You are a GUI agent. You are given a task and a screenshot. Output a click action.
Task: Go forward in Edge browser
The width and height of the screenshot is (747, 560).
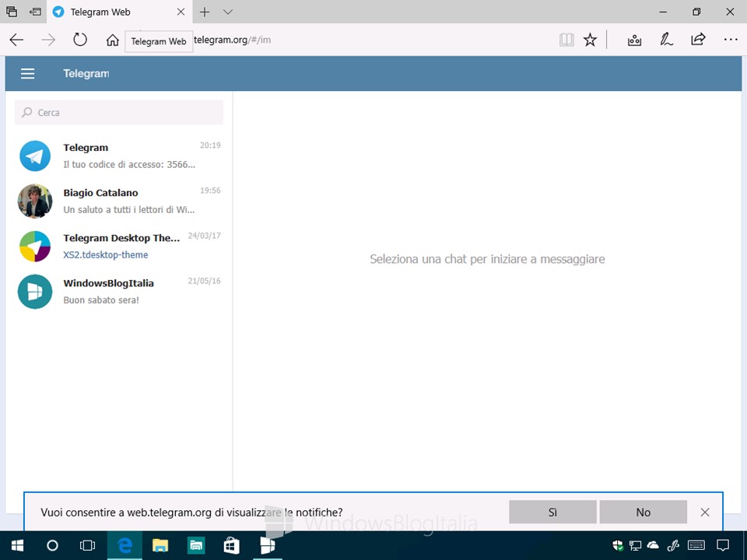click(48, 40)
